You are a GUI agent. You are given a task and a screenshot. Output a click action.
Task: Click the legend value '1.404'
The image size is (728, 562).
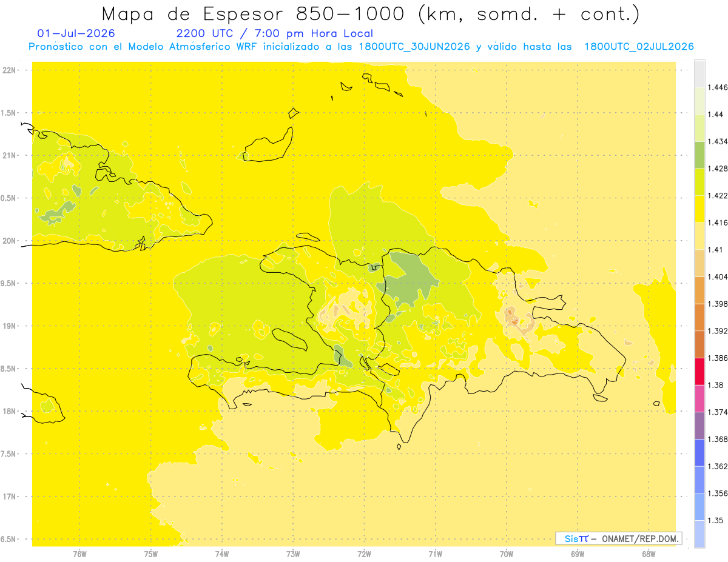(719, 277)
